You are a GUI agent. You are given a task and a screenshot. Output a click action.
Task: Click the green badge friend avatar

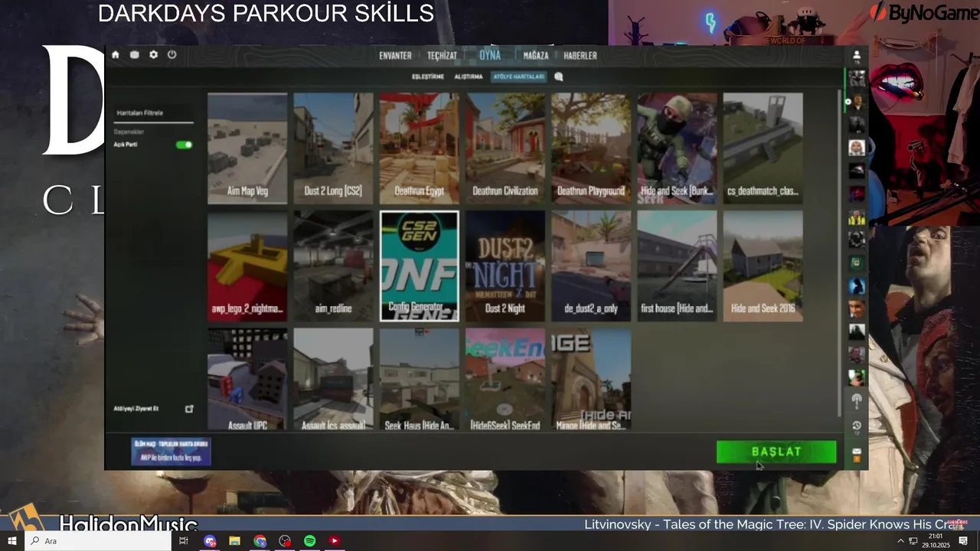[x=857, y=262]
